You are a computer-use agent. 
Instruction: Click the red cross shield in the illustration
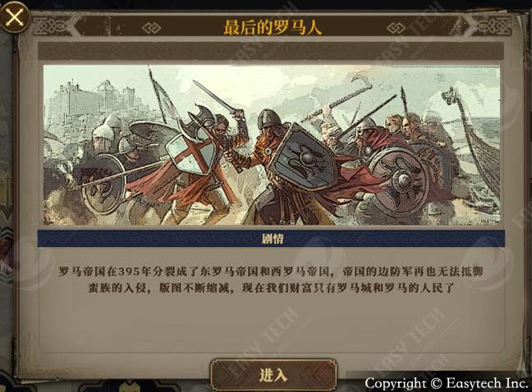[190, 154]
